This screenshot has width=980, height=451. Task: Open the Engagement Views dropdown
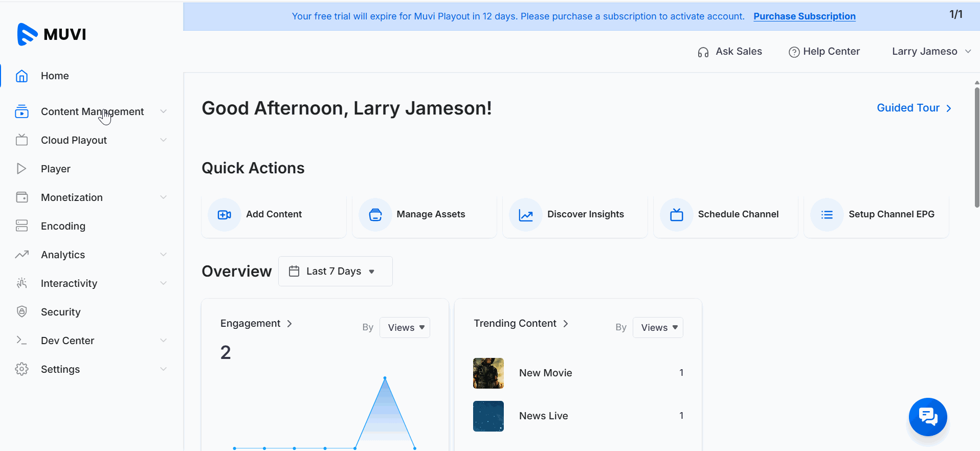click(405, 327)
